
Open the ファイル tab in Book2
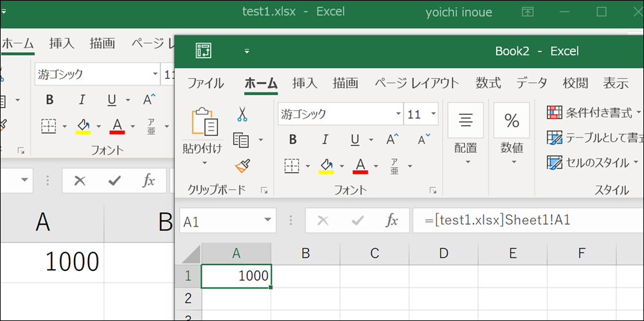click(206, 83)
